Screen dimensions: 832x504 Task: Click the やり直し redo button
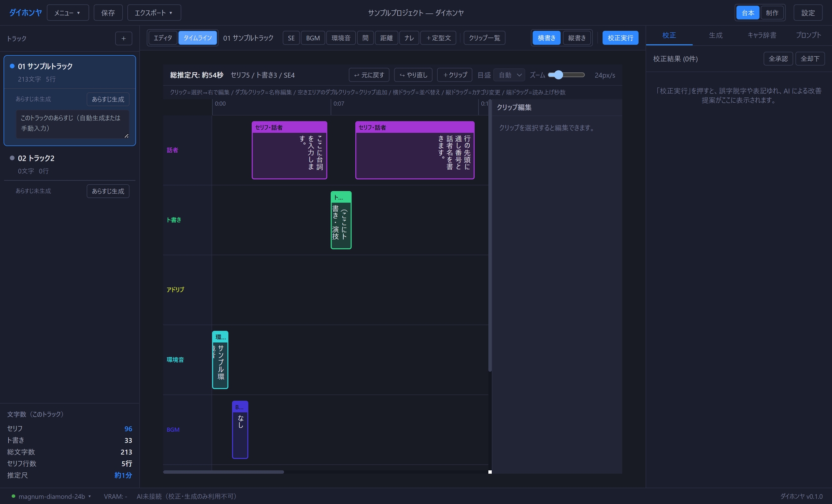414,75
